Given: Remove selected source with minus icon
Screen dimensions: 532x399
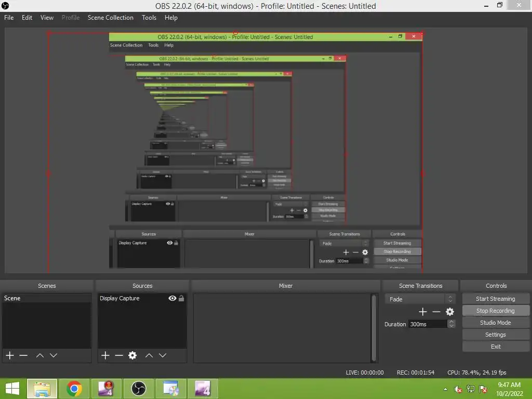Looking at the screenshot, I should click(119, 355).
